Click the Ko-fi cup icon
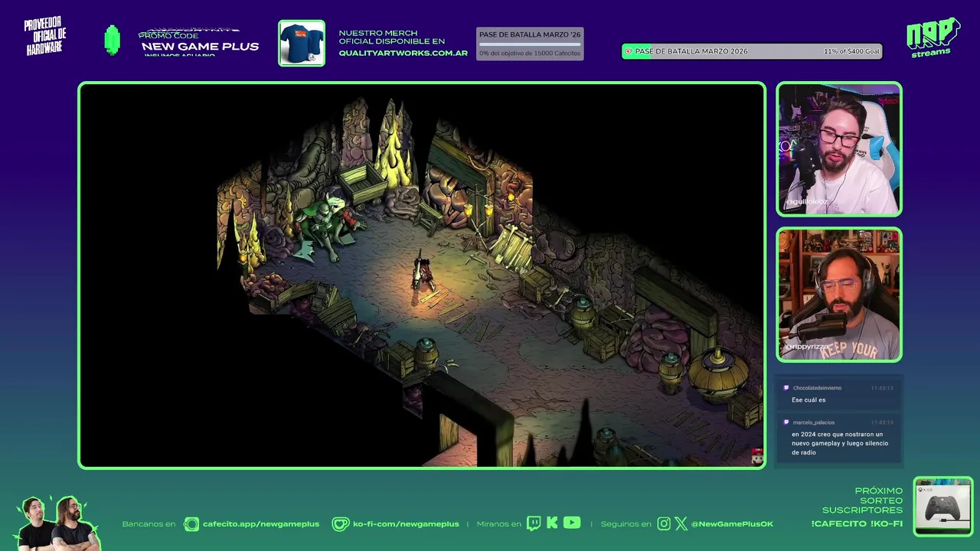The width and height of the screenshot is (980, 551). [x=341, y=524]
